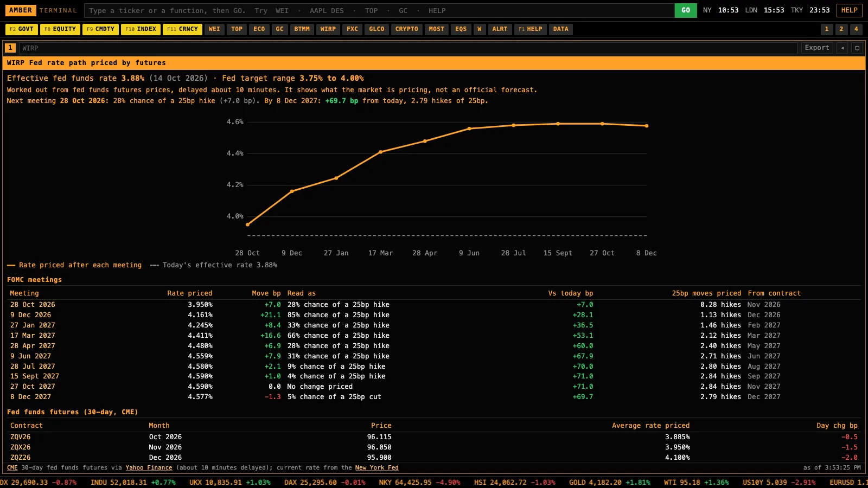Click the 8 Dec 2027 meeting row
This screenshot has height=488, width=868.
434,397
